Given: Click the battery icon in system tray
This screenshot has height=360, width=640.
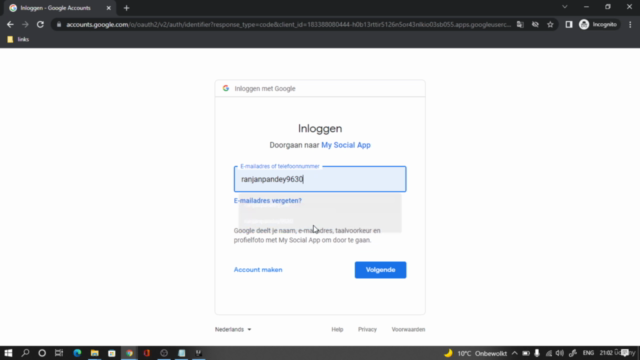Looking at the screenshot, I should [526, 353].
